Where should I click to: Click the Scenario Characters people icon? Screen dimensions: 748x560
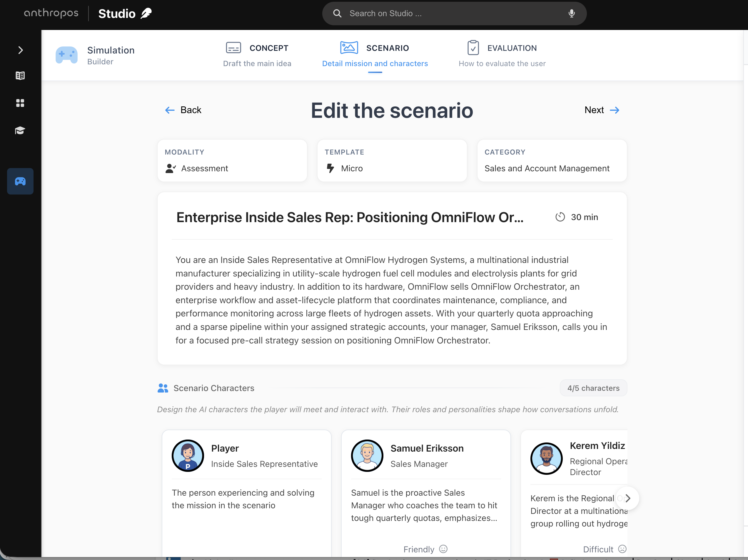[x=163, y=388]
